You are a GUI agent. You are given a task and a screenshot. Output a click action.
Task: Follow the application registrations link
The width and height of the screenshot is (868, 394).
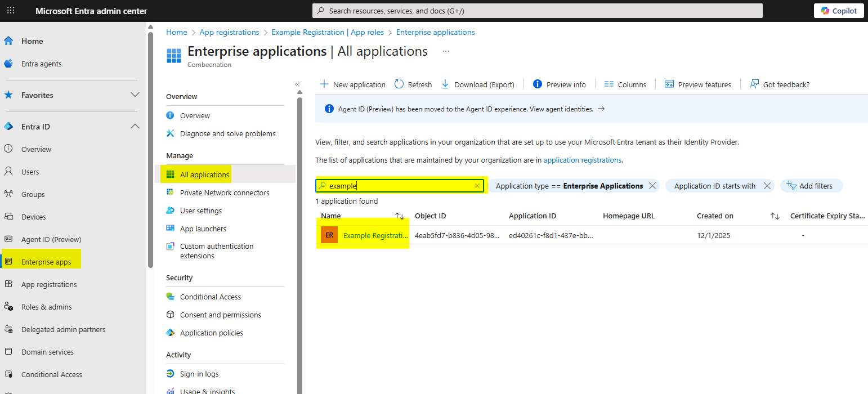[x=582, y=160]
